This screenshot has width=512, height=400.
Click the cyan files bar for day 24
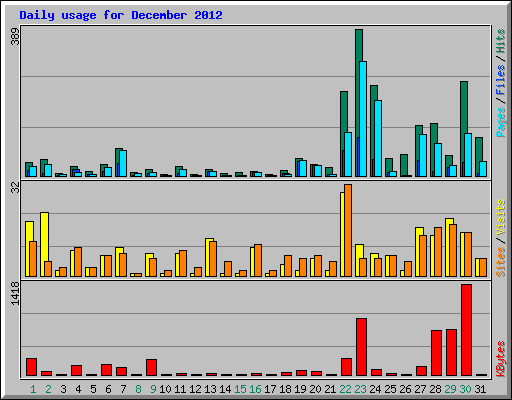378,138
